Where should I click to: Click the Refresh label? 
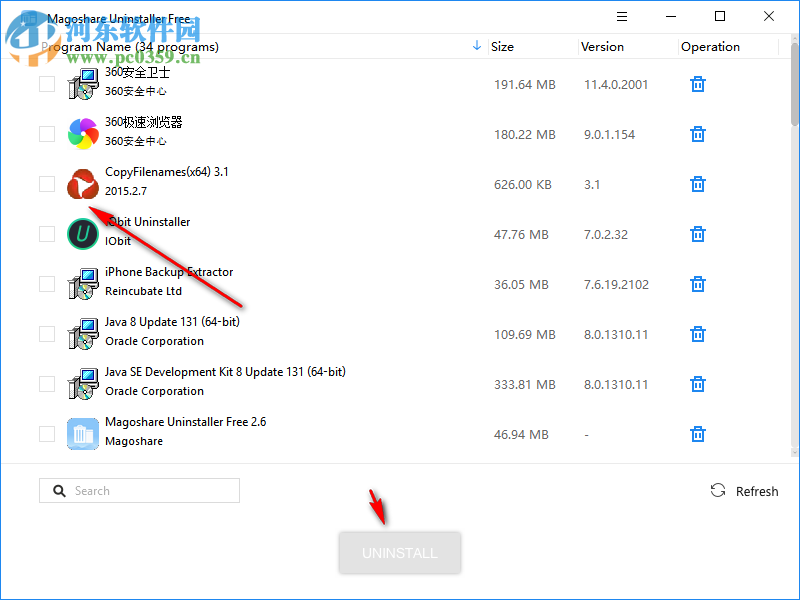[757, 491]
